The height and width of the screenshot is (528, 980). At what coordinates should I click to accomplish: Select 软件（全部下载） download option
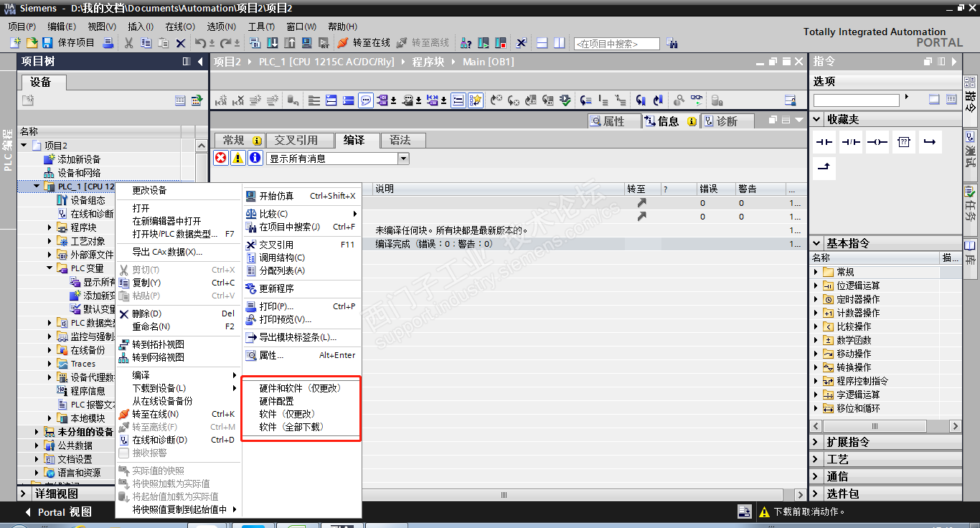301,427
